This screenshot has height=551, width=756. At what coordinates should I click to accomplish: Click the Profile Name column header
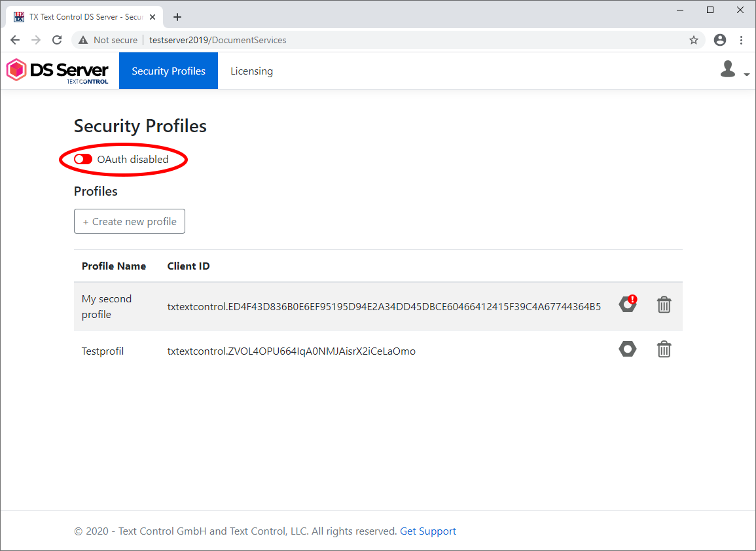[x=114, y=266]
